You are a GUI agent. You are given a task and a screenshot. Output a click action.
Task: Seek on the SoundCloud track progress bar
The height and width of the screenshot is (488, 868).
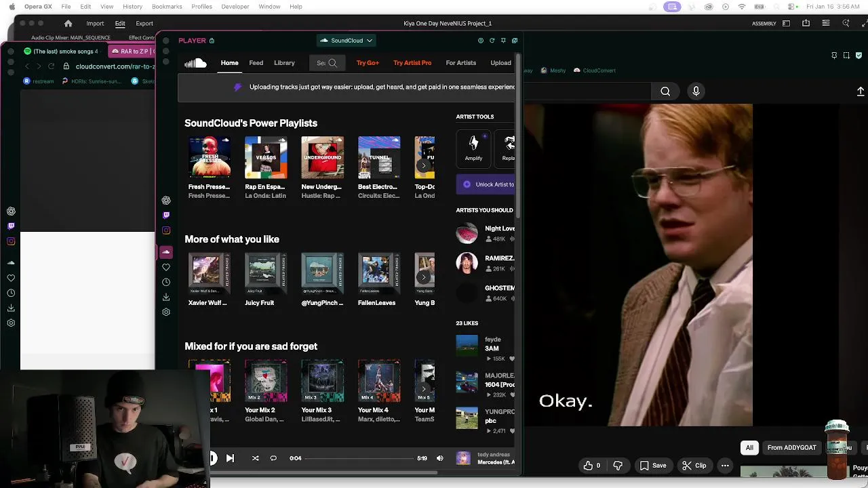(x=359, y=458)
